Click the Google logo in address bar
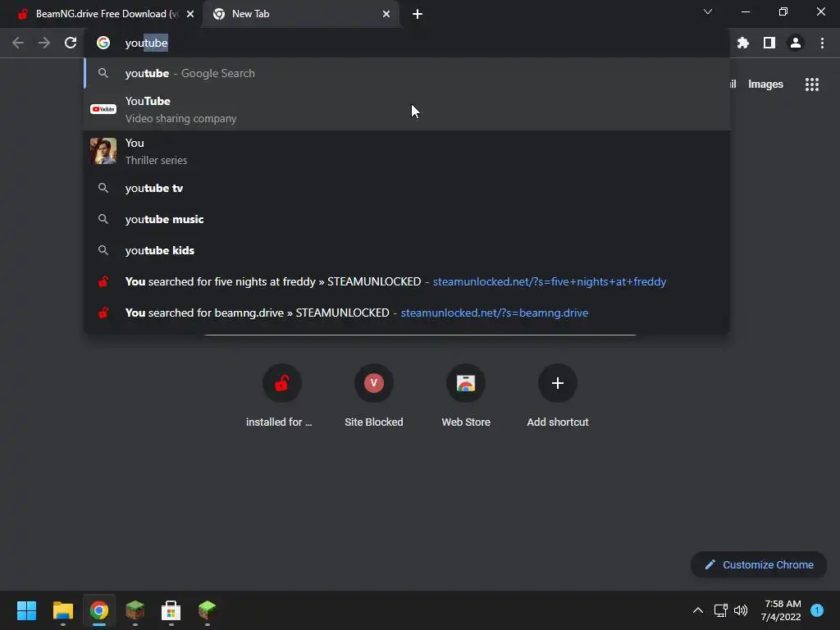Screen dimensions: 840x630 pyautogui.click(x=103, y=43)
